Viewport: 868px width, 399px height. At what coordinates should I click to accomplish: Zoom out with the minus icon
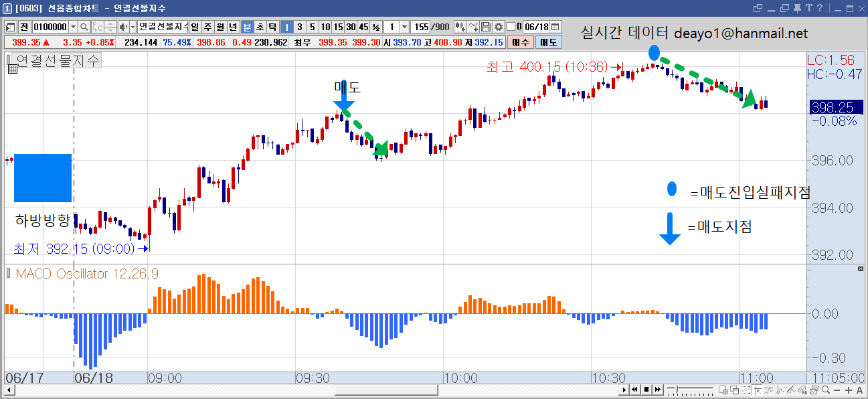[837, 390]
